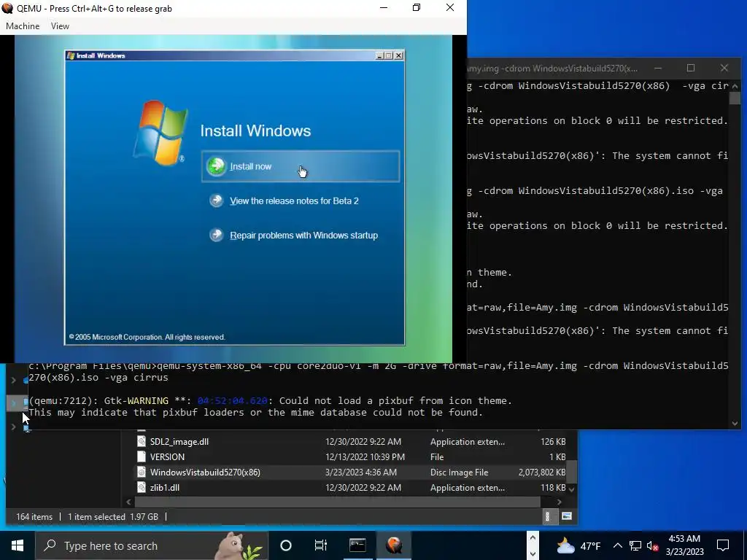Image resolution: width=747 pixels, height=560 pixels.
Task: Click the 3/23/2023 4:36 AM date cell
Action: [x=360, y=472]
